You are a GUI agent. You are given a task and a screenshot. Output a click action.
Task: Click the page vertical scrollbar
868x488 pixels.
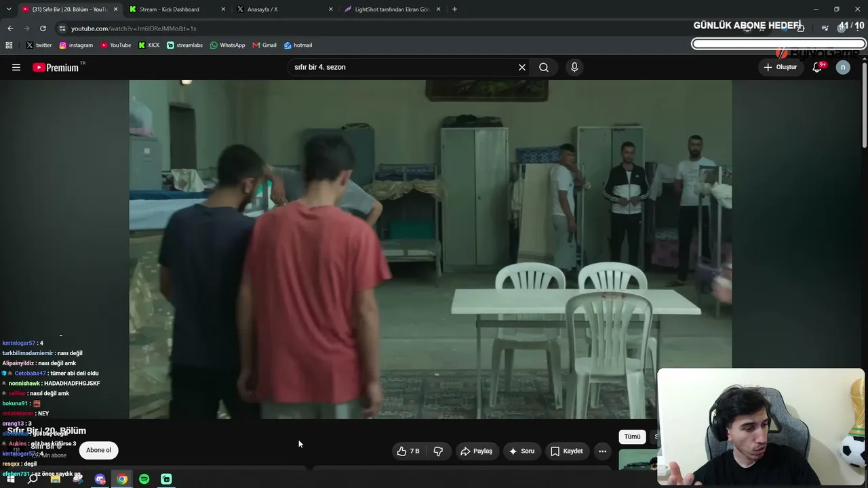[x=864, y=105]
